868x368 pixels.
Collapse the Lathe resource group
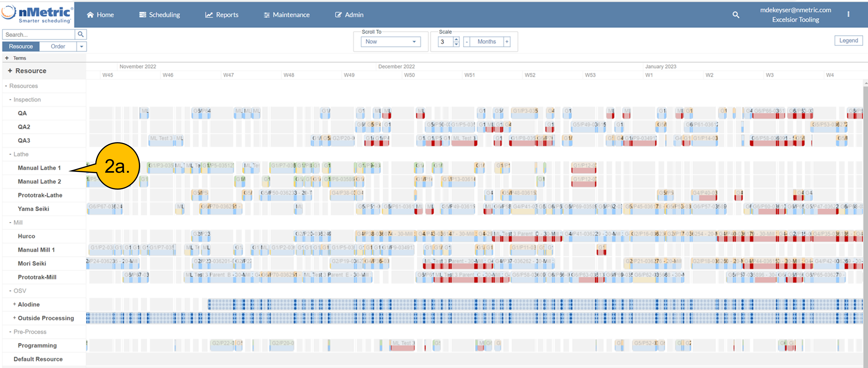point(10,154)
